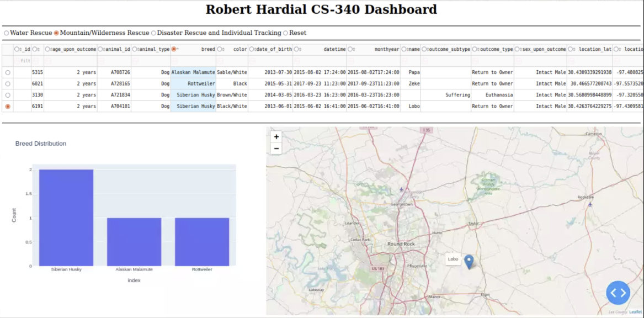644x318 pixels.
Task: Click the Lobo marker popup label
Action: pyautogui.click(x=453, y=259)
